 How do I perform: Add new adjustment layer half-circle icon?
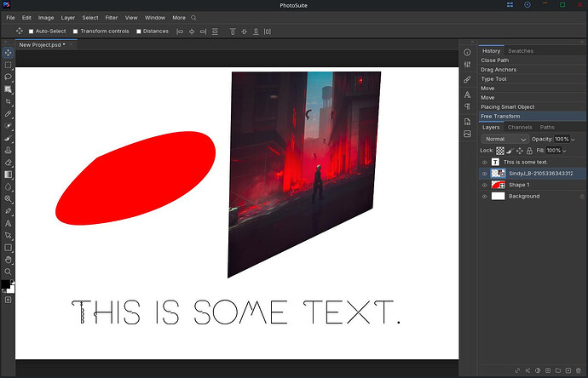tap(538, 370)
